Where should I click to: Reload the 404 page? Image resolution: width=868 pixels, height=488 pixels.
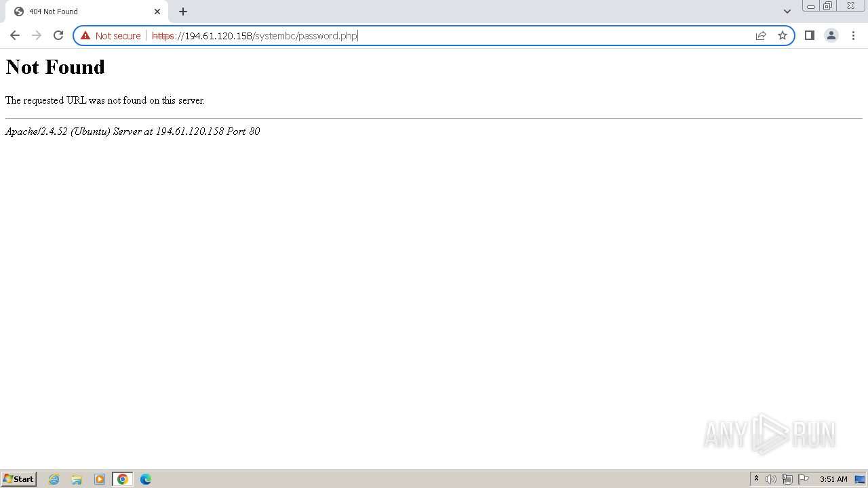point(58,35)
